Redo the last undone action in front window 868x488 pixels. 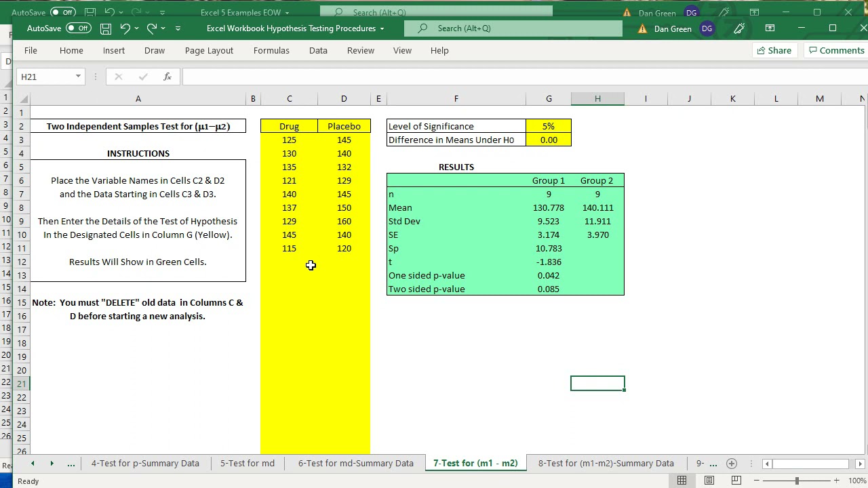point(151,28)
